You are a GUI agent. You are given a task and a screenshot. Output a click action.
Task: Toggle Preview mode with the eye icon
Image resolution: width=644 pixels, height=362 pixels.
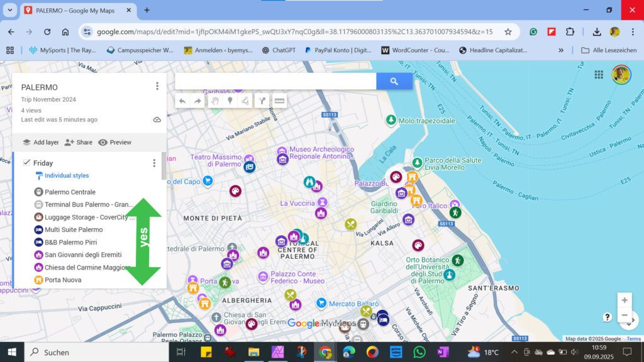[x=120, y=142]
